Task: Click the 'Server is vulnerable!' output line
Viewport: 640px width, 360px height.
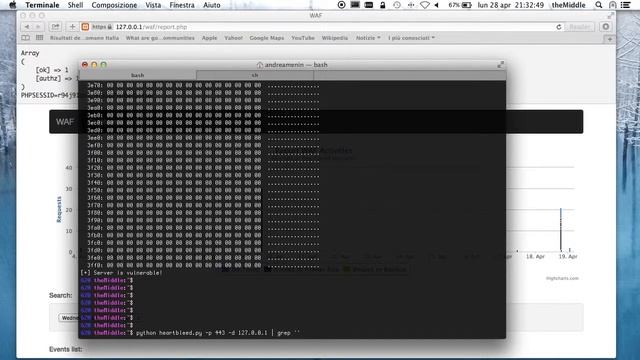Action: point(121,273)
